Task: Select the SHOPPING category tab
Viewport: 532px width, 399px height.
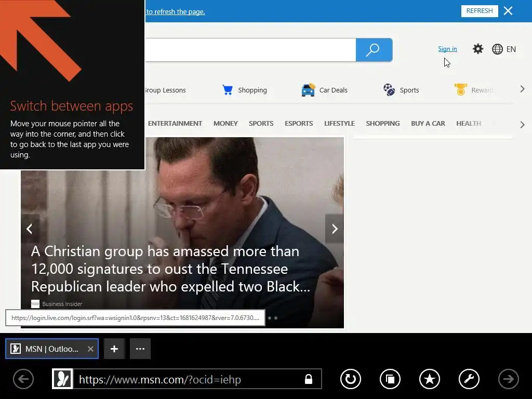Action: 383,124
